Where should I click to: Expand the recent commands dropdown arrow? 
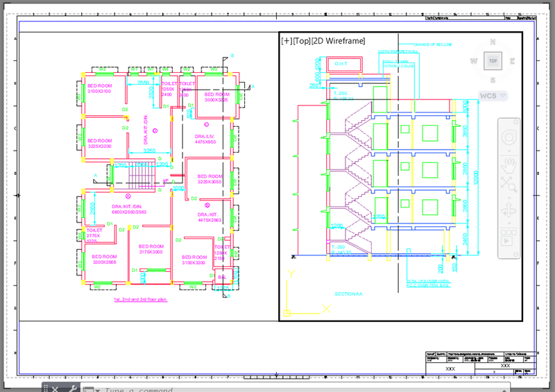[x=98, y=390]
